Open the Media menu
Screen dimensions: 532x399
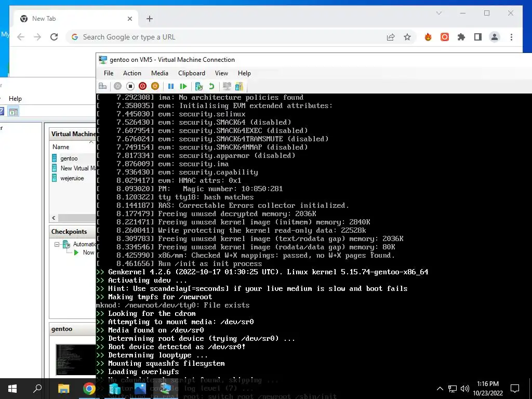coord(160,73)
